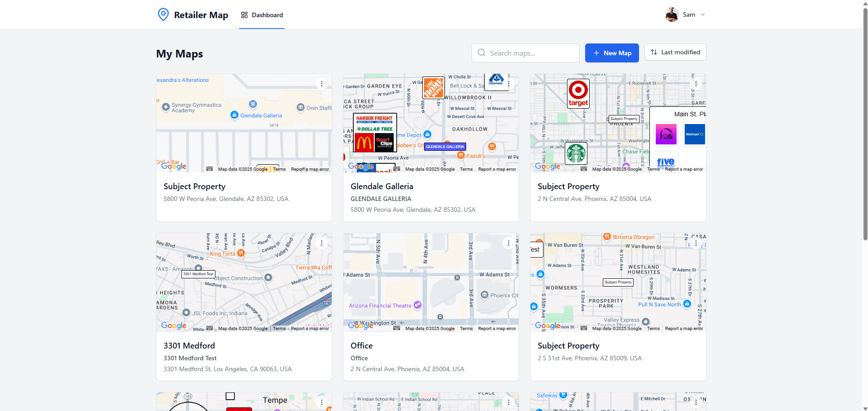Open the three-dot menu on Glendale Galleria card

[508, 83]
